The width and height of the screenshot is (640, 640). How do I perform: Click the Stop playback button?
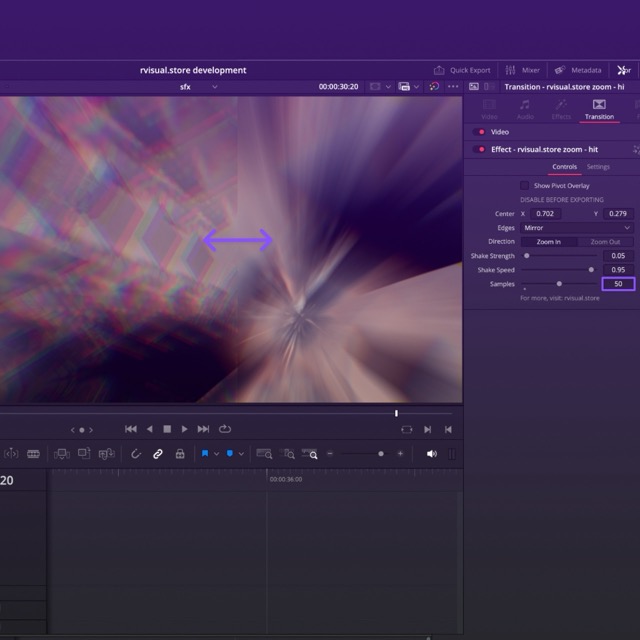pos(167,429)
